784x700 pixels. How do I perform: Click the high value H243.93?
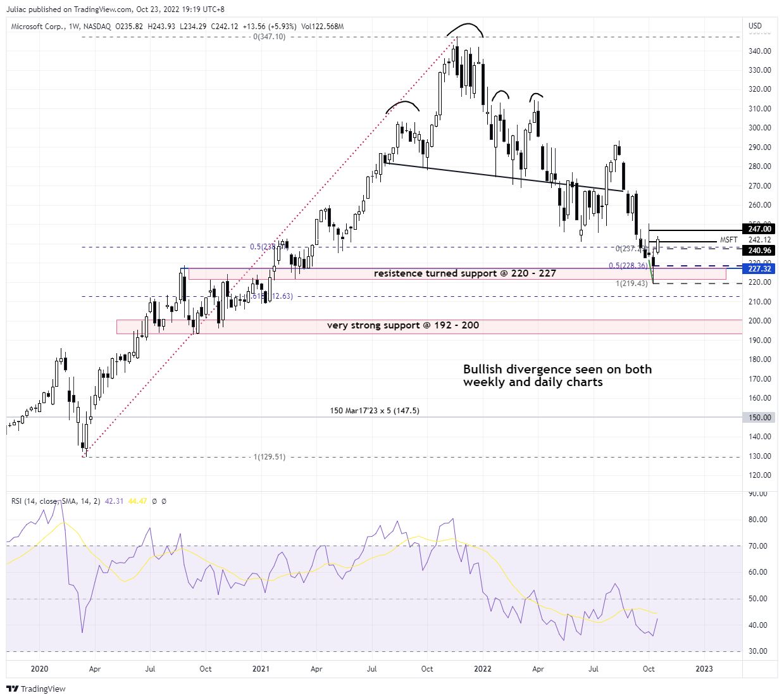point(161,27)
